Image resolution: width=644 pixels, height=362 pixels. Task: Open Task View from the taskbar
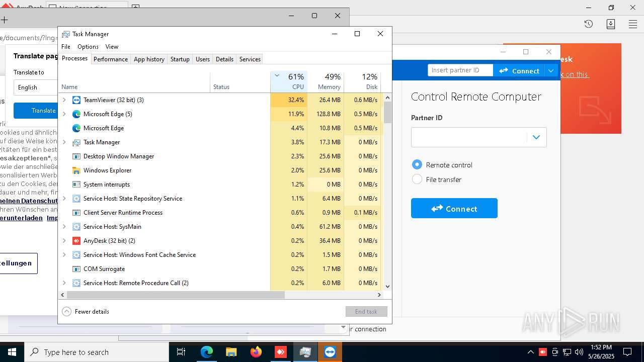coord(181,352)
